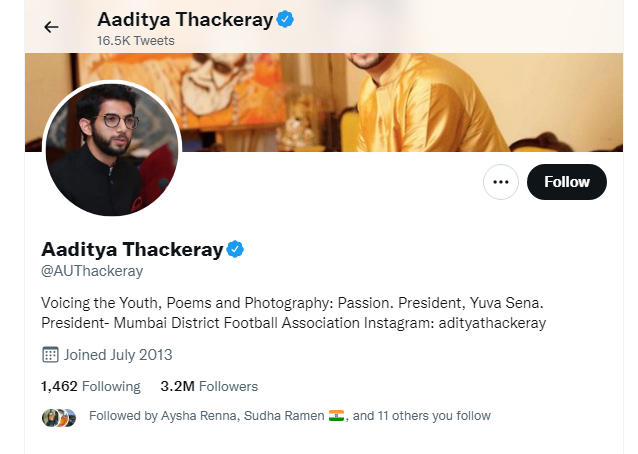Click the large Aaditya Thackeray profile name
This screenshot has height=454, width=638.
[132, 249]
